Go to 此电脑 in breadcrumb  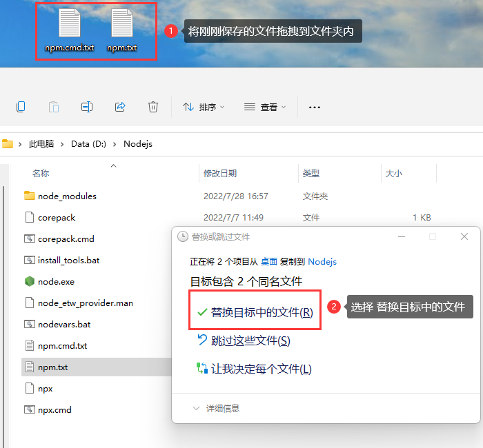pyautogui.click(x=41, y=143)
